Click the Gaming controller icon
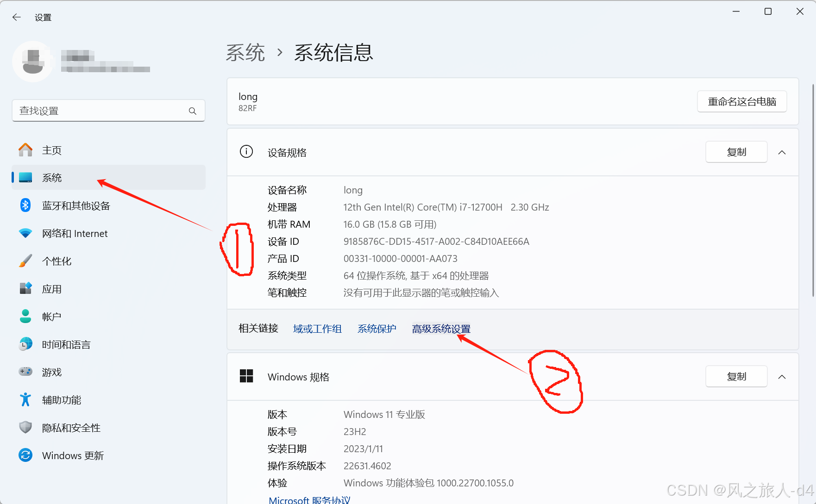 25,372
